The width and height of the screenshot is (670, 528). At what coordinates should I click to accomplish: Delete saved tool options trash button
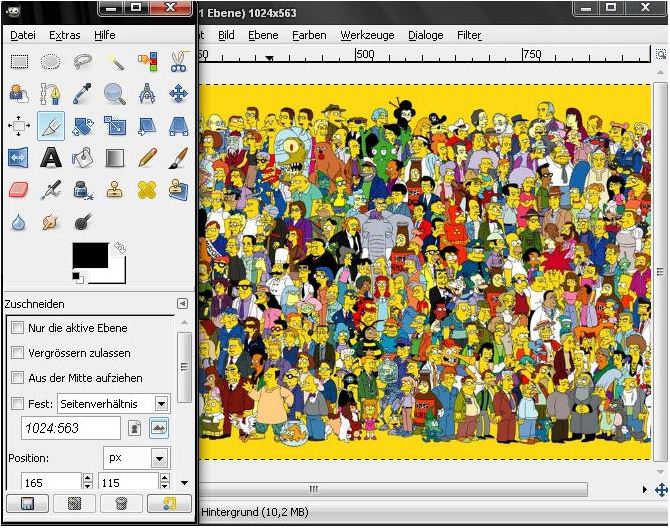pos(121,504)
